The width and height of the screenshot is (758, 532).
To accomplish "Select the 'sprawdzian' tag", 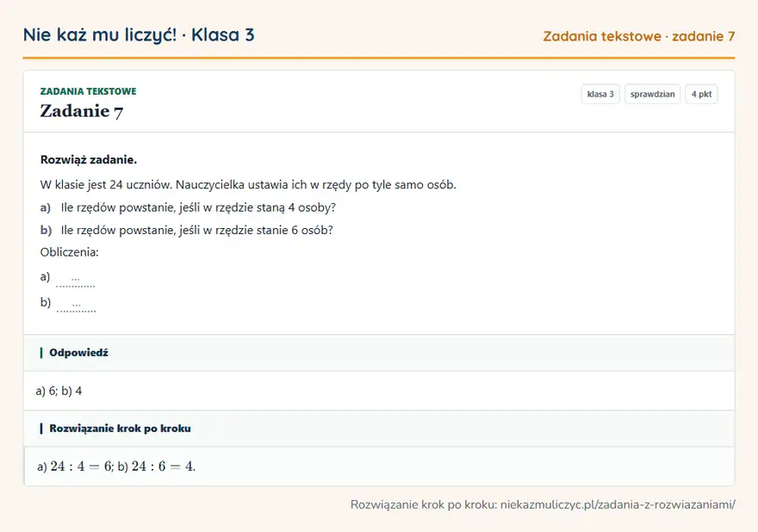I will tap(652, 94).
